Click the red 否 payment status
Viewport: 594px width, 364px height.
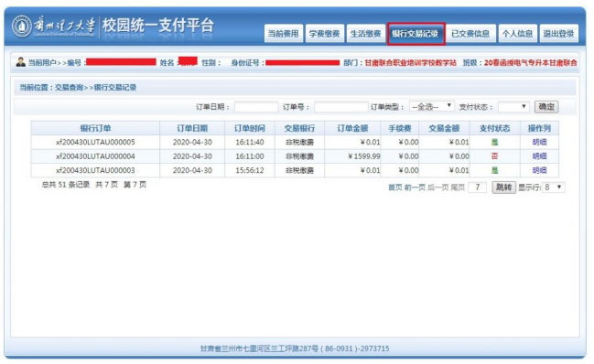click(495, 156)
